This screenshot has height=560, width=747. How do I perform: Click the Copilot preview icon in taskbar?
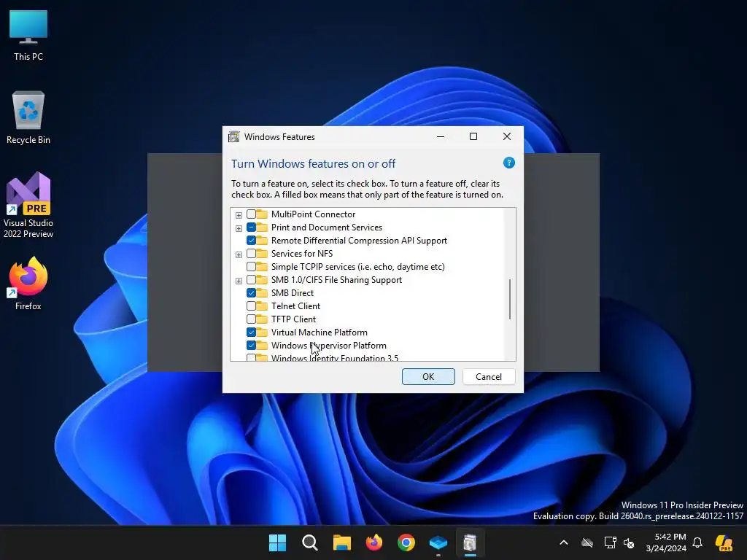click(x=724, y=542)
